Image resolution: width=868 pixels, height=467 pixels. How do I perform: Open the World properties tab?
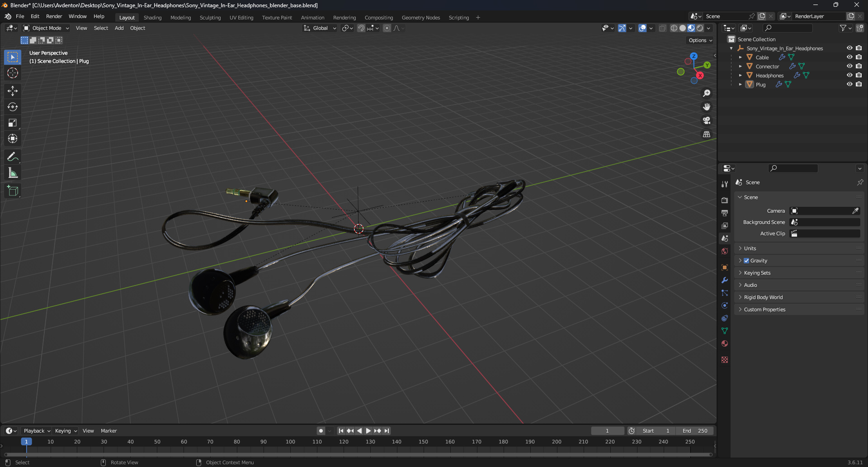click(x=725, y=251)
